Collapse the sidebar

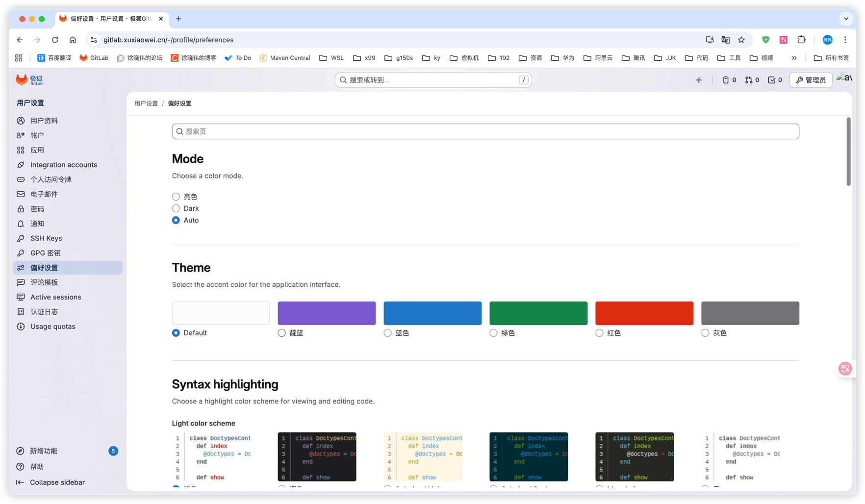pyautogui.click(x=57, y=482)
